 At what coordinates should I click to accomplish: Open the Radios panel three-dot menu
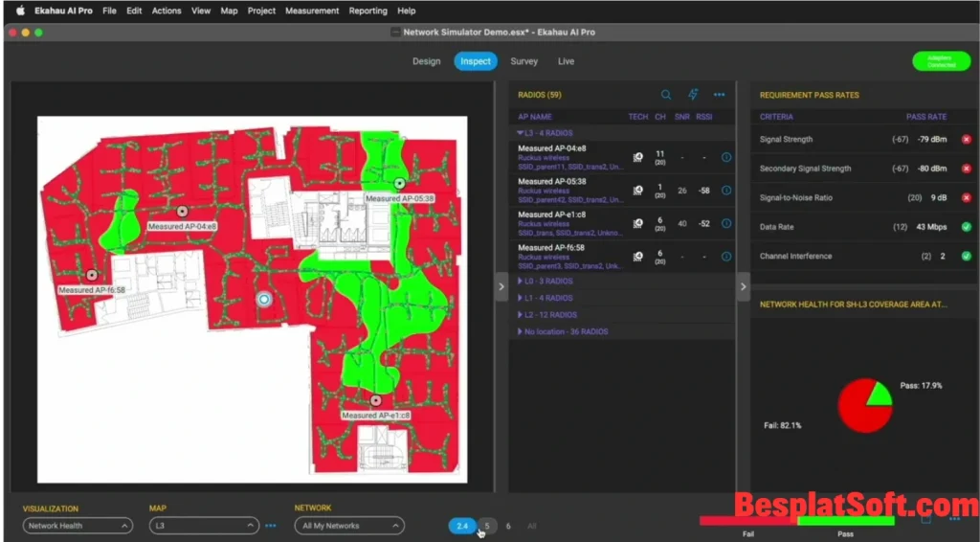(x=719, y=95)
